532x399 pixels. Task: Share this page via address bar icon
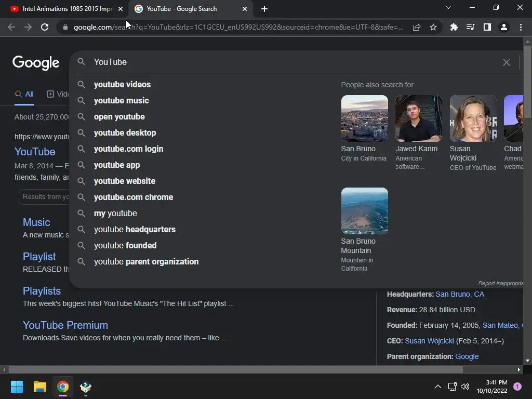pyautogui.click(x=417, y=27)
